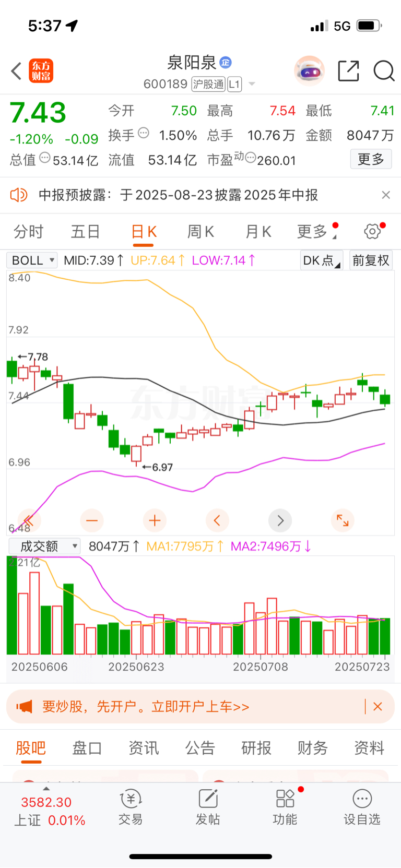Move chart left with arrow button
The width and height of the screenshot is (401, 868).
tap(217, 520)
